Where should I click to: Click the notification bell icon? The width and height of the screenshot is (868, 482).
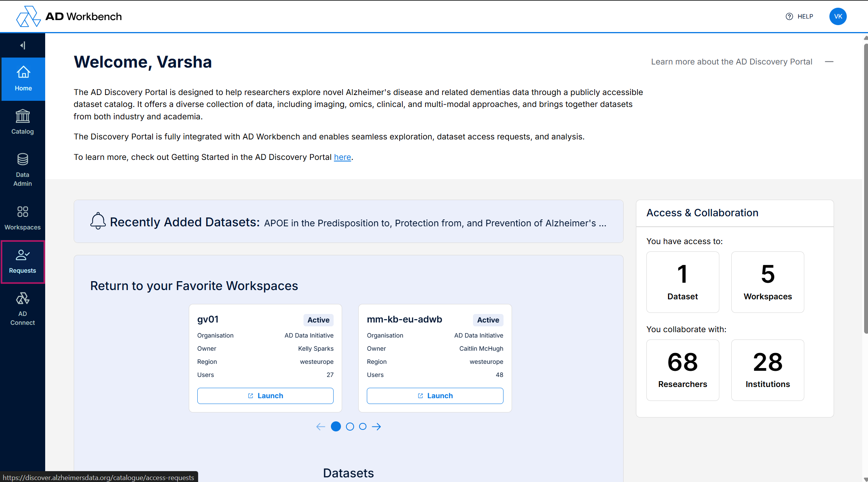coord(98,221)
